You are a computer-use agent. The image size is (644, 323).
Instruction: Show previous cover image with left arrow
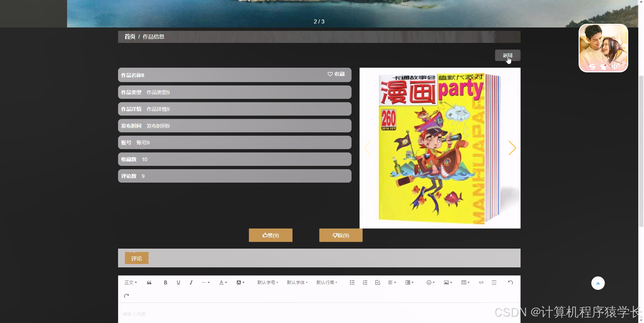pos(368,148)
